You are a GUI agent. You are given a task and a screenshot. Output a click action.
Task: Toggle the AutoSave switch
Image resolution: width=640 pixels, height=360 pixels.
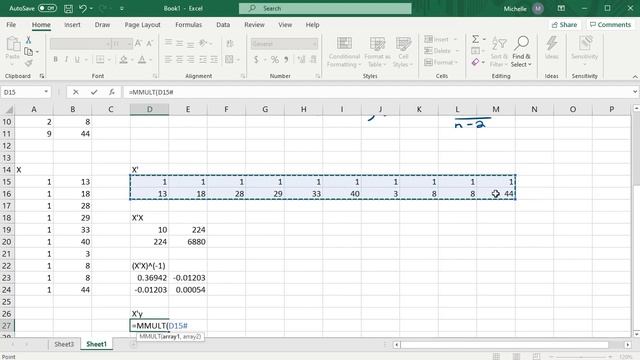pyautogui.click(x=47, y=8)
